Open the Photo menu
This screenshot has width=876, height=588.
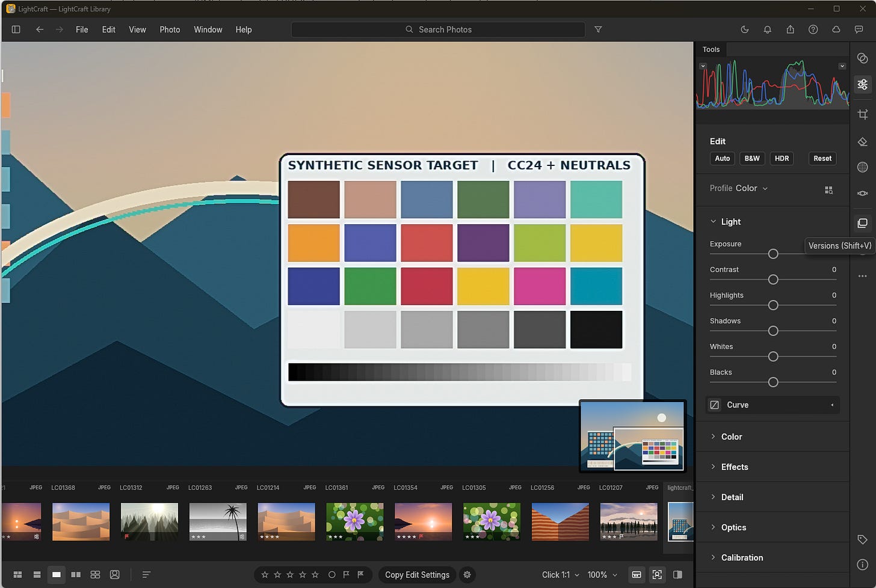point(170,29)
